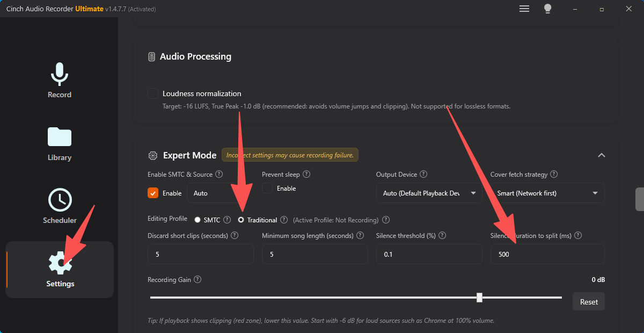Go to the Settings sidebar tab
This screenshot has width=644, height=333.
point(60,270)
